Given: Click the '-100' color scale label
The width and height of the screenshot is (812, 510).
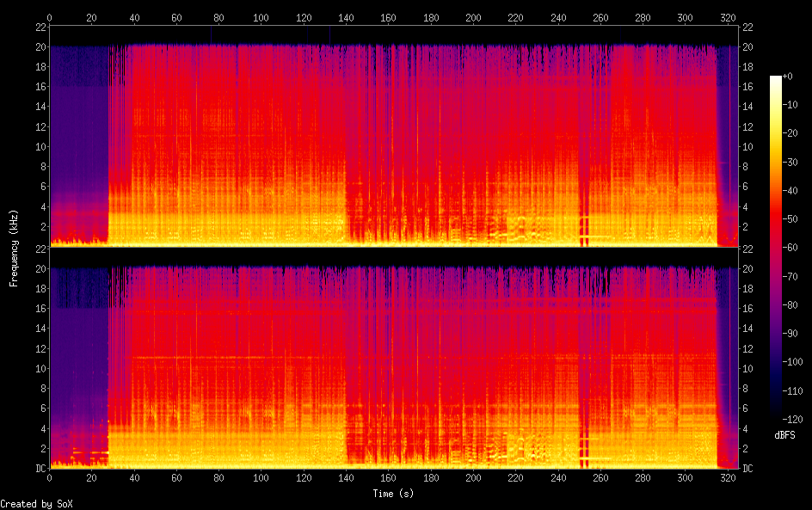Looking at the screenshot, I should click(792, 362).
